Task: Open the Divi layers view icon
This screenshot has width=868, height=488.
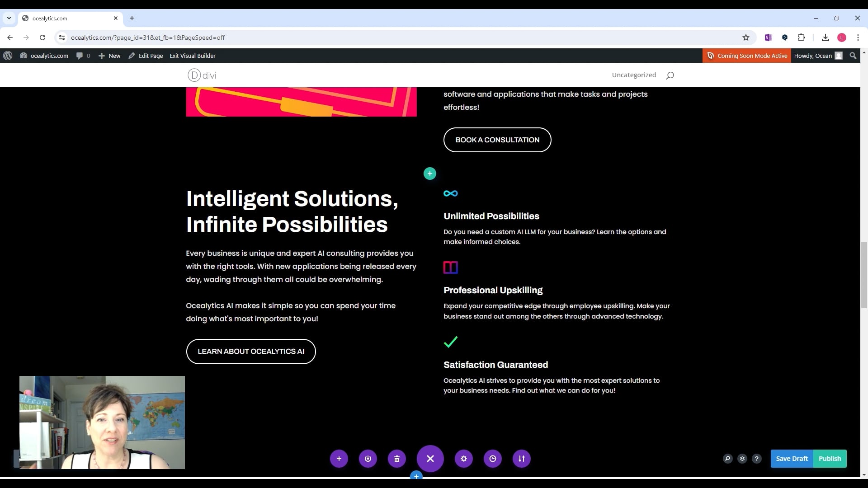Action: (742, 459)
